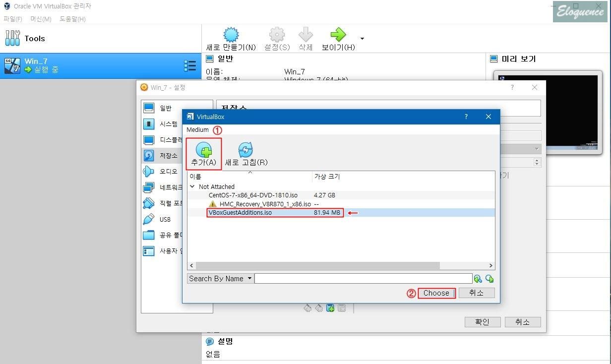Click right arrow of medium list scrollbar
The height and width of the screenshot is (364, 611).
[491, 266]
